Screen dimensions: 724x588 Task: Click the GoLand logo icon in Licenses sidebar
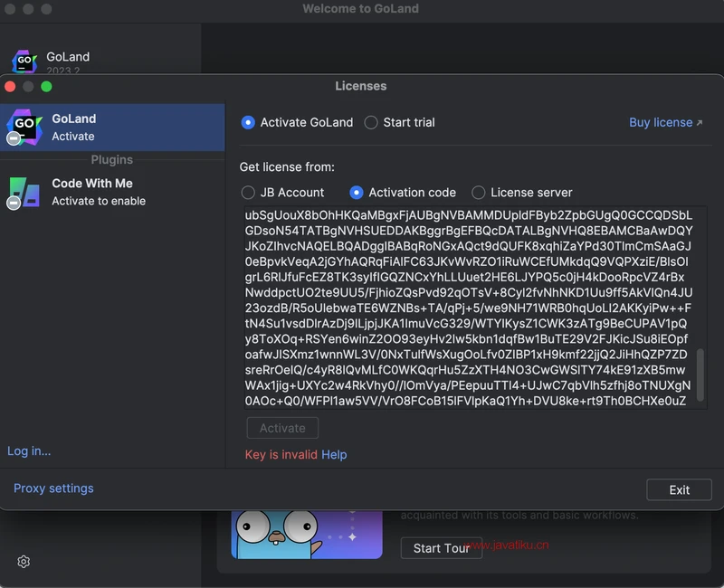pos(24,127)
